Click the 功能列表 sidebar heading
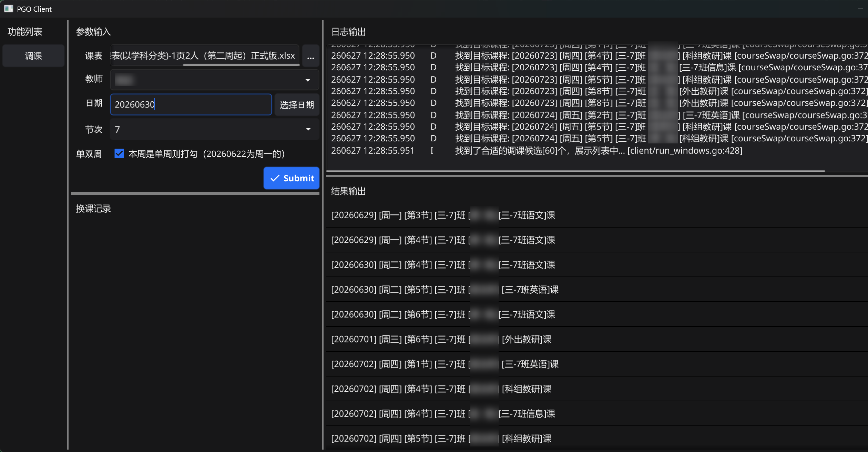The width and height of the screenshot is (868, 452). pos(25,32)
